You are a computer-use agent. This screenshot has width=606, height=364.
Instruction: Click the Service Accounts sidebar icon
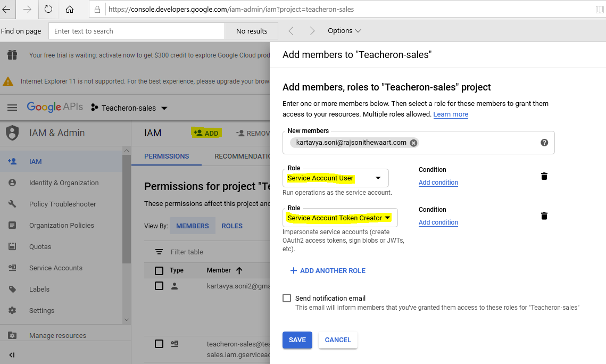click(12, 268)
